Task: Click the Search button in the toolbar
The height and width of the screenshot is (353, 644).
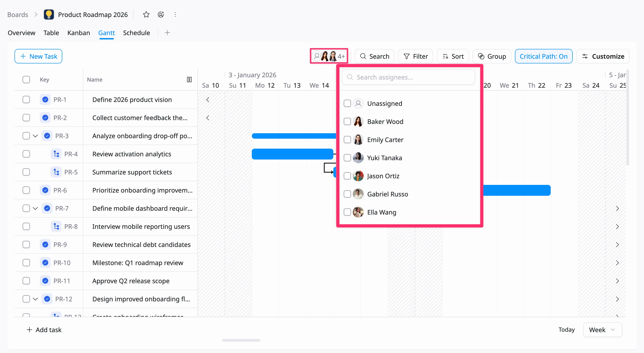Action: (x=375, y=56)
